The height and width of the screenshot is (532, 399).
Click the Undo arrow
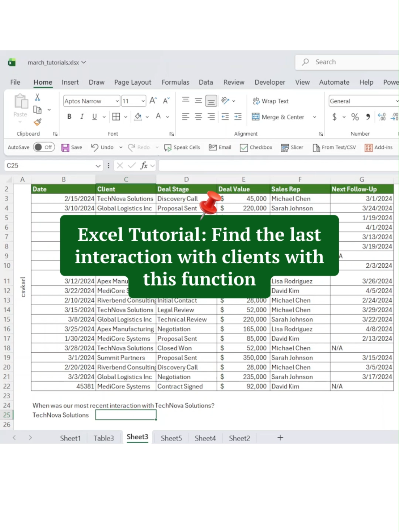[94, 147]
